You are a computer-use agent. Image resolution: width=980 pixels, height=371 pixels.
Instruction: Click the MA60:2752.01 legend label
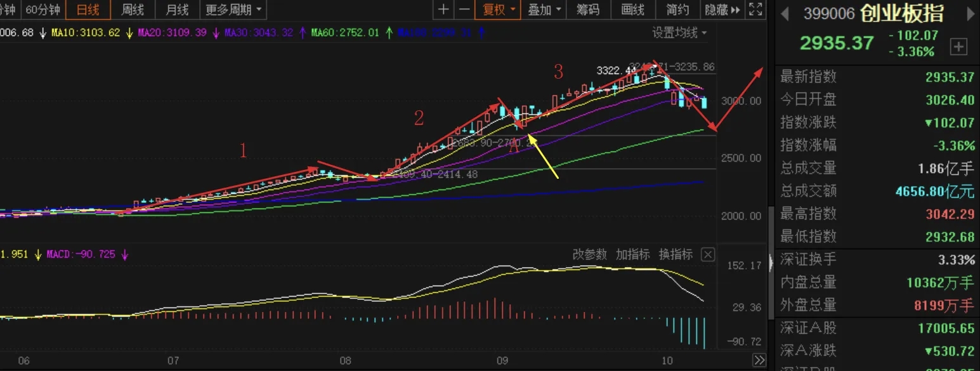point(346,32)
